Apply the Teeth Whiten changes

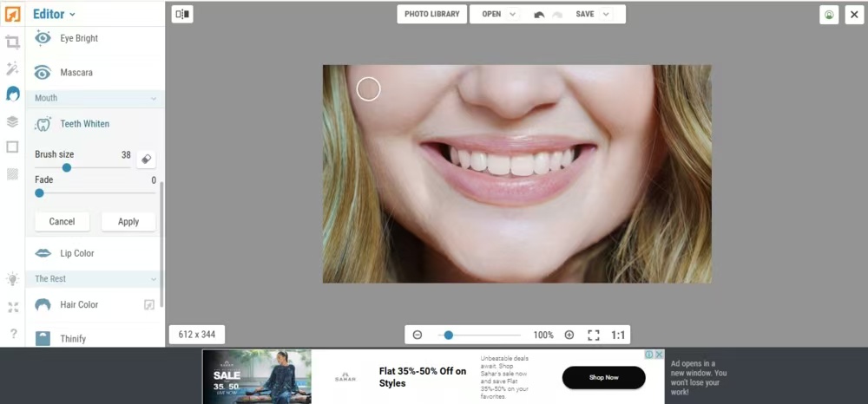click(x=128, y=221)
